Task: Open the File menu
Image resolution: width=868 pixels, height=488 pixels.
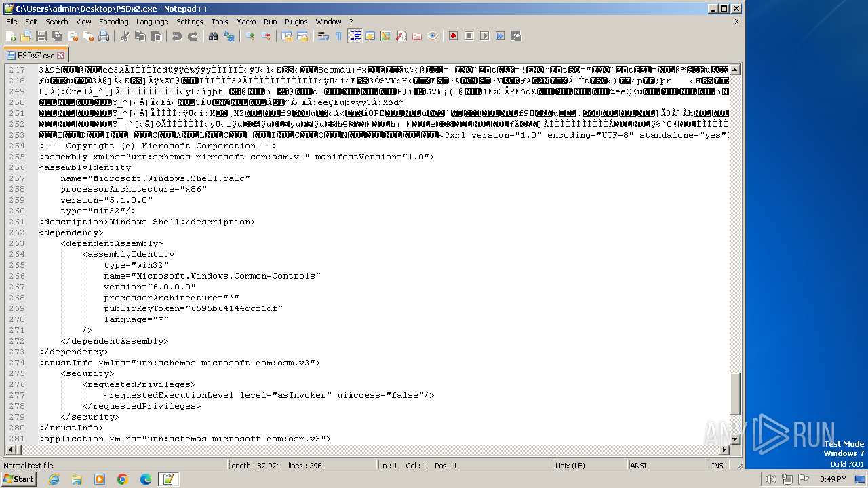Action: (12, 22)
